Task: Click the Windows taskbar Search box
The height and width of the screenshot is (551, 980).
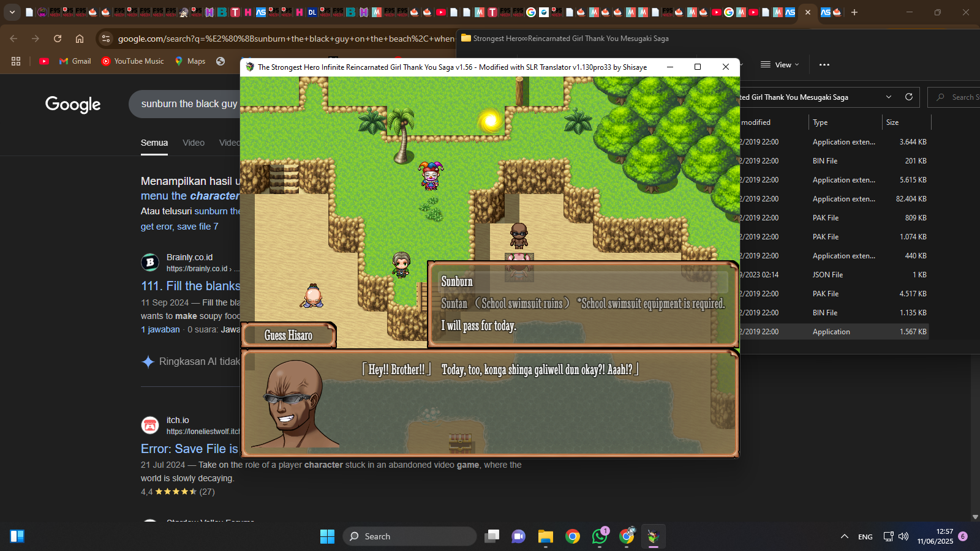Action: click(409, 537)
